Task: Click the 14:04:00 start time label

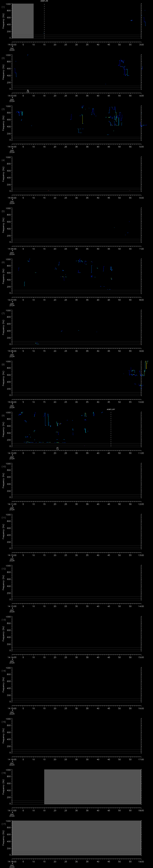Action: coord(12,147)
